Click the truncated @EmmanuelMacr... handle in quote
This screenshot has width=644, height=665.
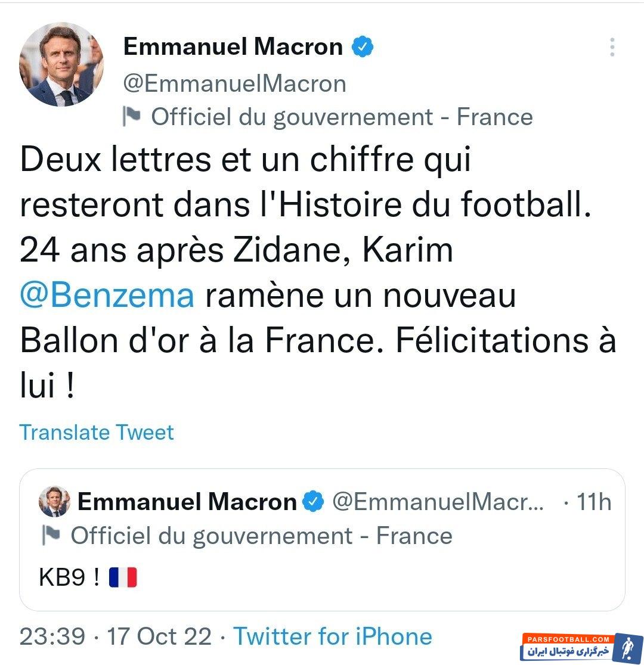click(438, 502)
